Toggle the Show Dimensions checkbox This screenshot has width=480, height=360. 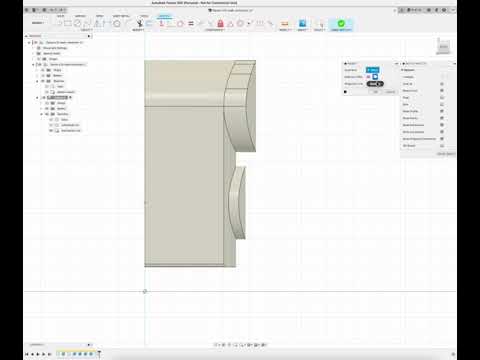[x=442, y=125]
